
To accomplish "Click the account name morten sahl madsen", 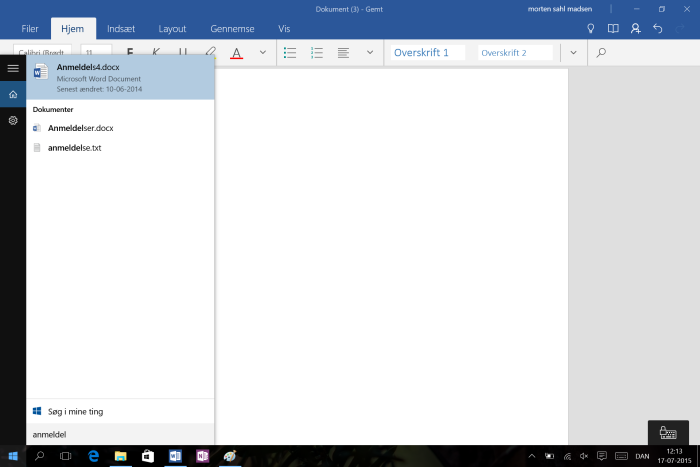I will (560, 9).
